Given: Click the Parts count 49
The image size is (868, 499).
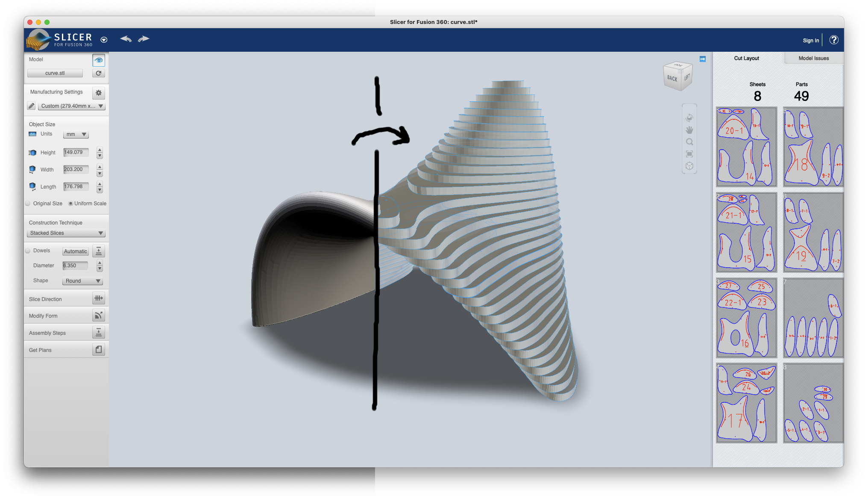Looking at the screenshot, I should click(801, 96).
